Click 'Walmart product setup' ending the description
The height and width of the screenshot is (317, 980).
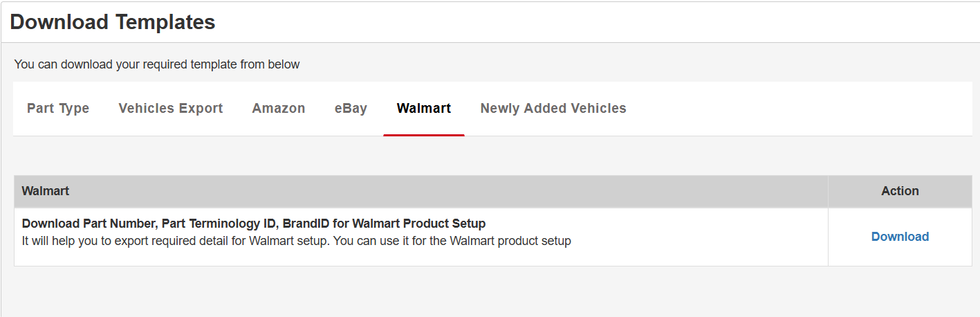coord(510,242)
